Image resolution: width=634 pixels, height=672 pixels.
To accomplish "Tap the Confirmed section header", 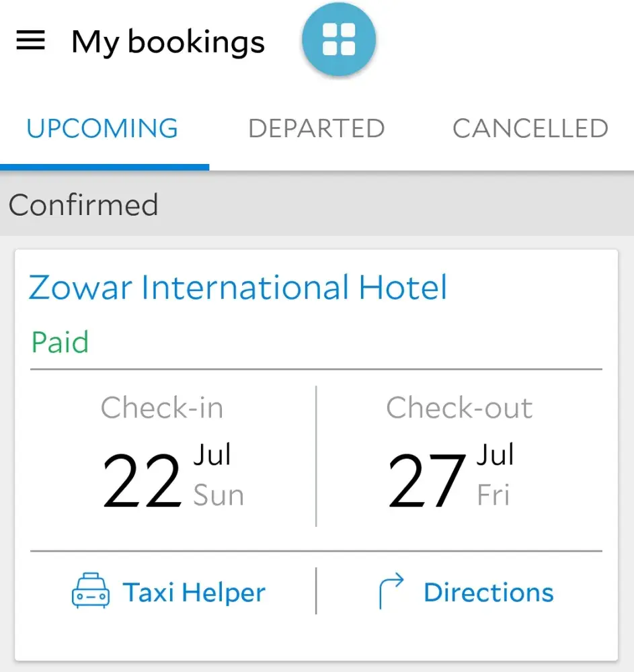I will 83,205.
